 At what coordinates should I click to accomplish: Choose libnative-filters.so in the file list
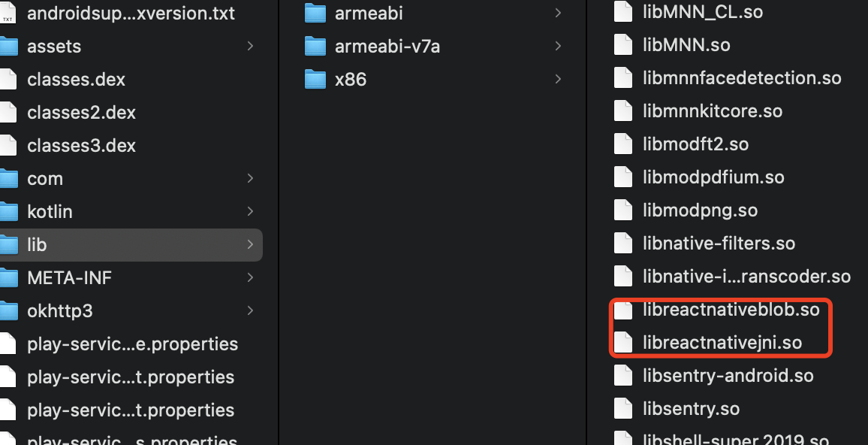point(719,244)
